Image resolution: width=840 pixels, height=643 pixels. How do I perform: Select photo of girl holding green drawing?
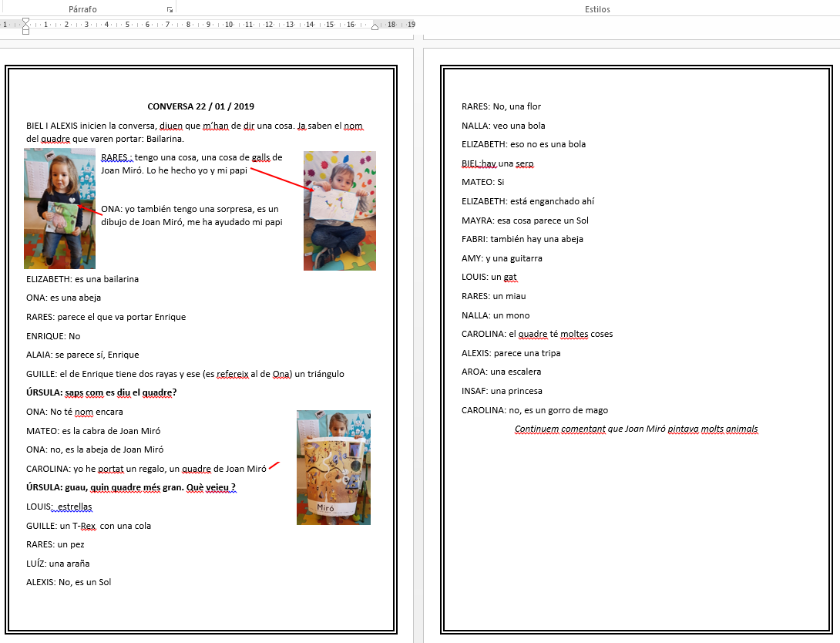click(x=59, y=208)
